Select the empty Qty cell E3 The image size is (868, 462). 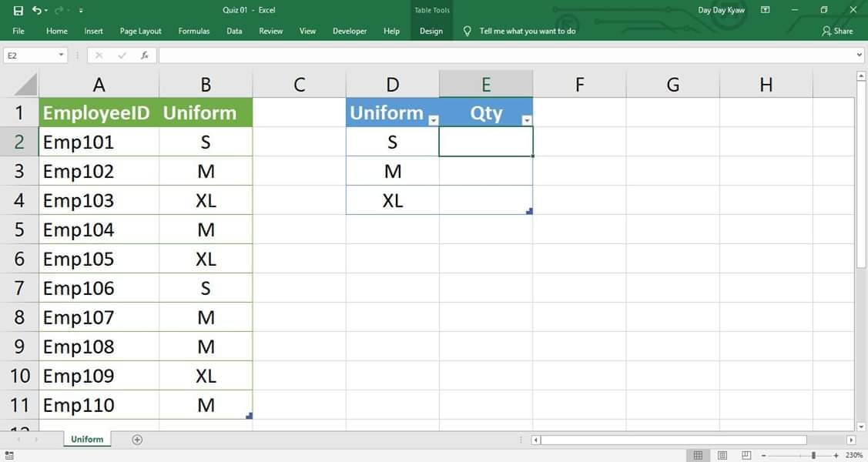point(486,171)
